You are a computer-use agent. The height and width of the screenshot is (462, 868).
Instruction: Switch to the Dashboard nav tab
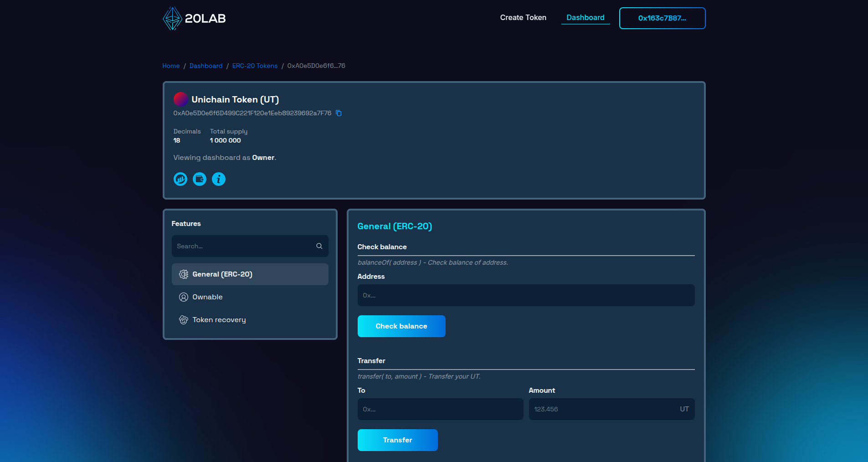[586, 17]
